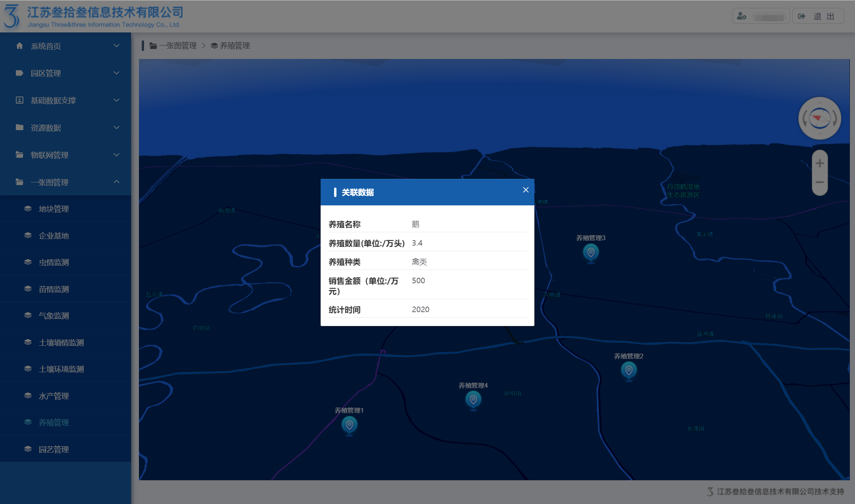Image resolution: width=855 pixels, height=504 pixels.
Task: Open the 地块管理 submenu item
Action: click(54, 209)
